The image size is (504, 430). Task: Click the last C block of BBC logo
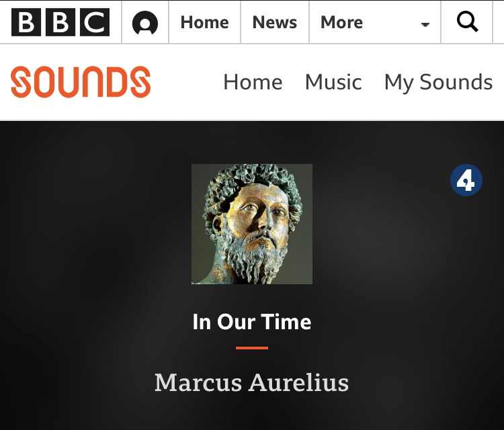coord(95,22)
